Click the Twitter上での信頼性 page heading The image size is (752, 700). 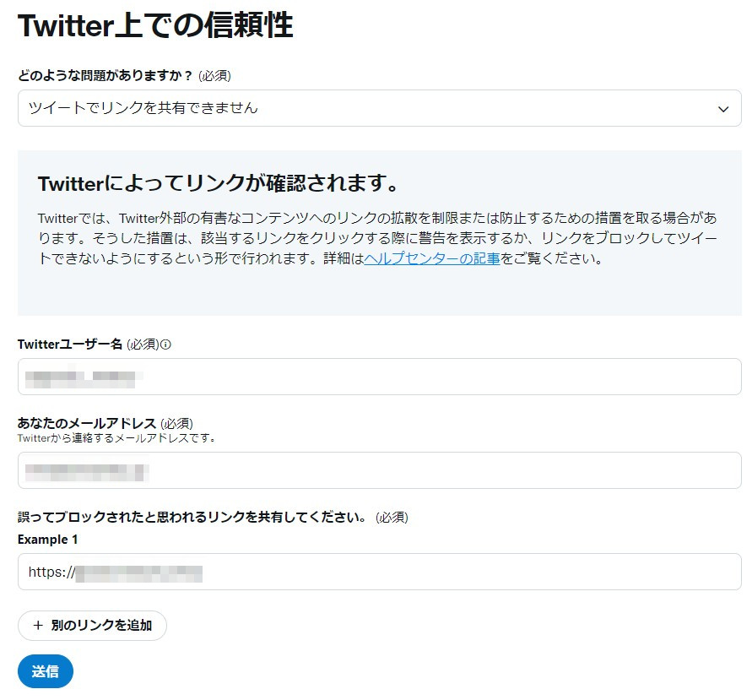tap(155, 25)
